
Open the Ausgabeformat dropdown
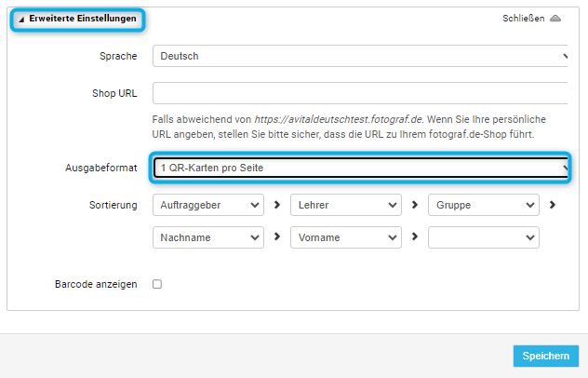pos(361,168)
